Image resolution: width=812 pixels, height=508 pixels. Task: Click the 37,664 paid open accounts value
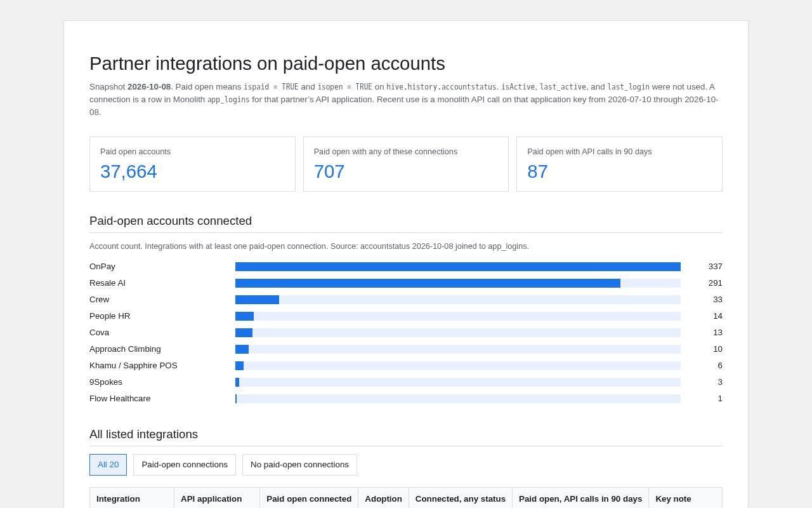pyautogui.click(x=129, y=171)
